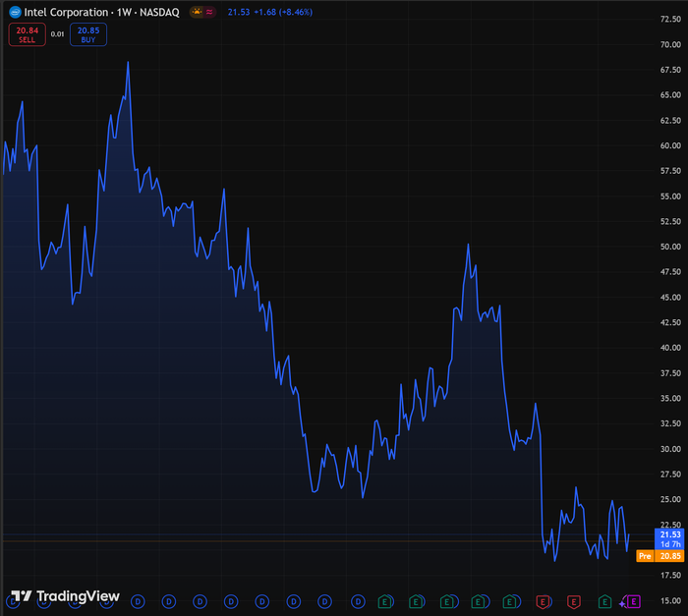Click the 47.50 price axis label

670,271
